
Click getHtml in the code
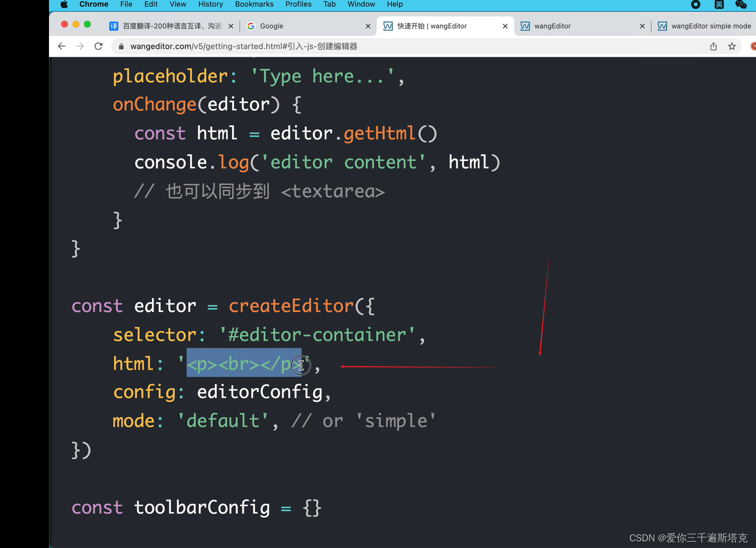[380, 134]
